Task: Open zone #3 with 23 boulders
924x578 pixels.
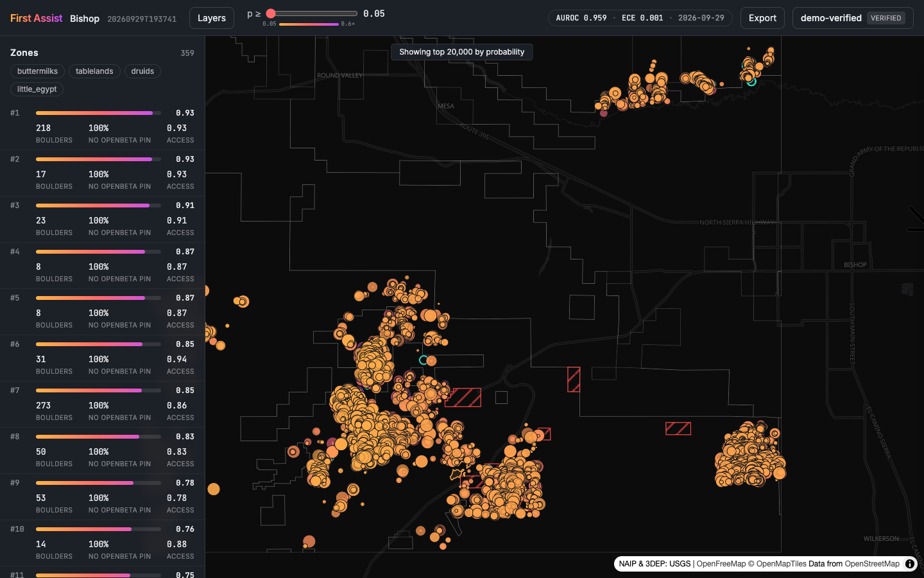Action: 103,220
